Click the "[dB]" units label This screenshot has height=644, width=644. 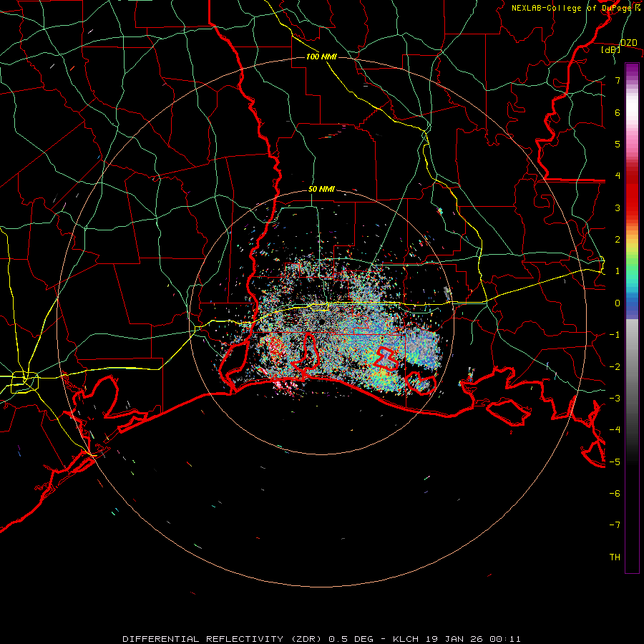coord(611,49)
